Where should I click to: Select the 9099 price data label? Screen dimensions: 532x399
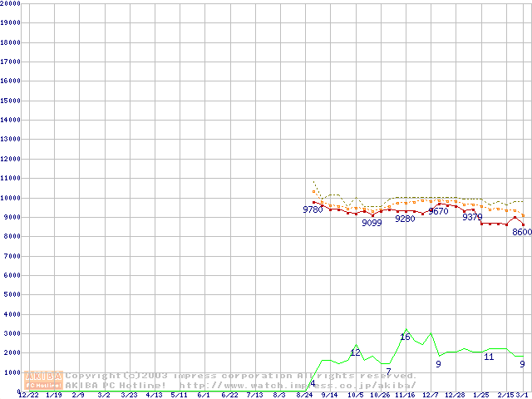tap(372, 223)
